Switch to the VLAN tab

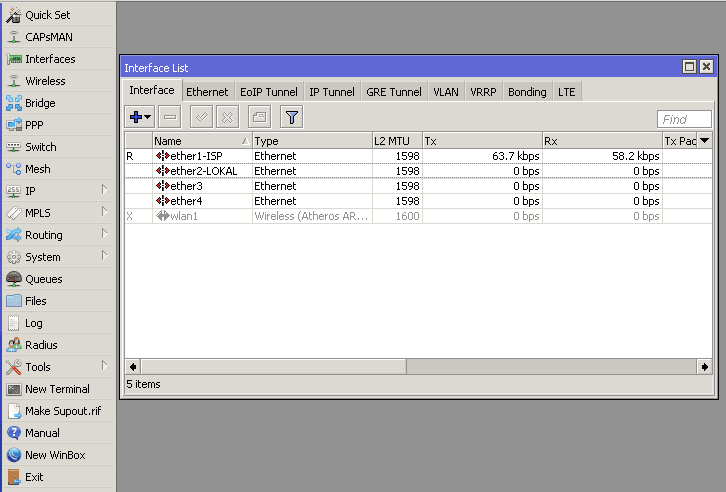pyautogui.click(x=446, y=92)
